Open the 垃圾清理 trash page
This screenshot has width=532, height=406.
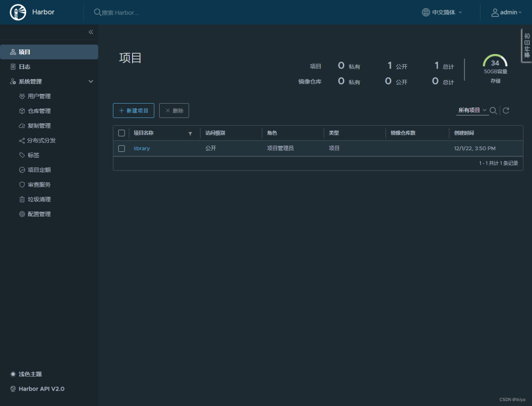coord(39,199)
